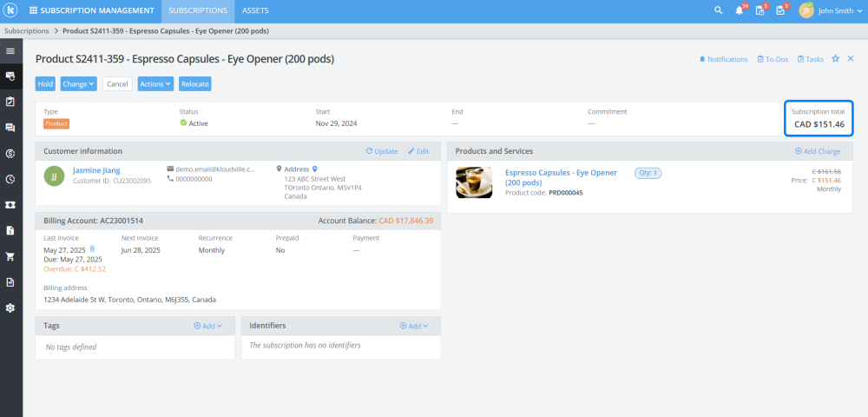Open the last invoice attachment paperclip

coord(93,249)
